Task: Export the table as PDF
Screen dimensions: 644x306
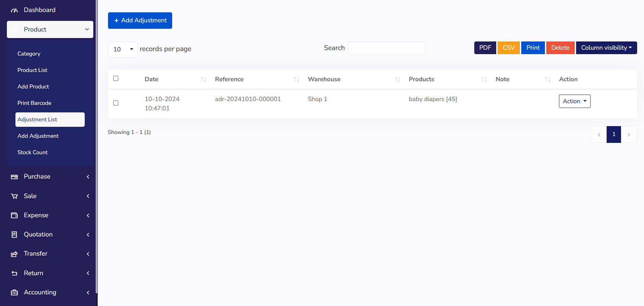Action: 485,48
